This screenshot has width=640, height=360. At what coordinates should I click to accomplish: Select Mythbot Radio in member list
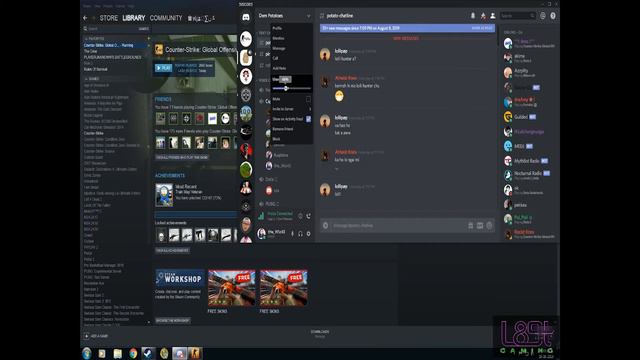point(526,161)
